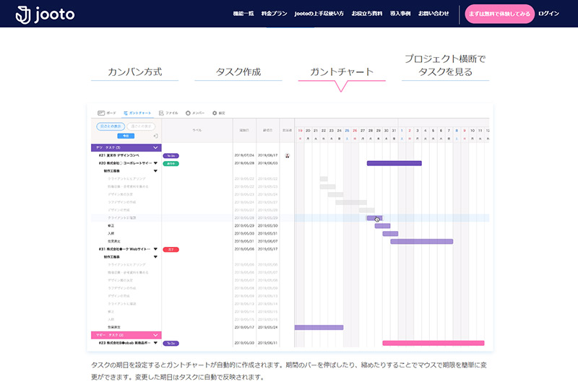Click the ログイン link

point(548,14)
